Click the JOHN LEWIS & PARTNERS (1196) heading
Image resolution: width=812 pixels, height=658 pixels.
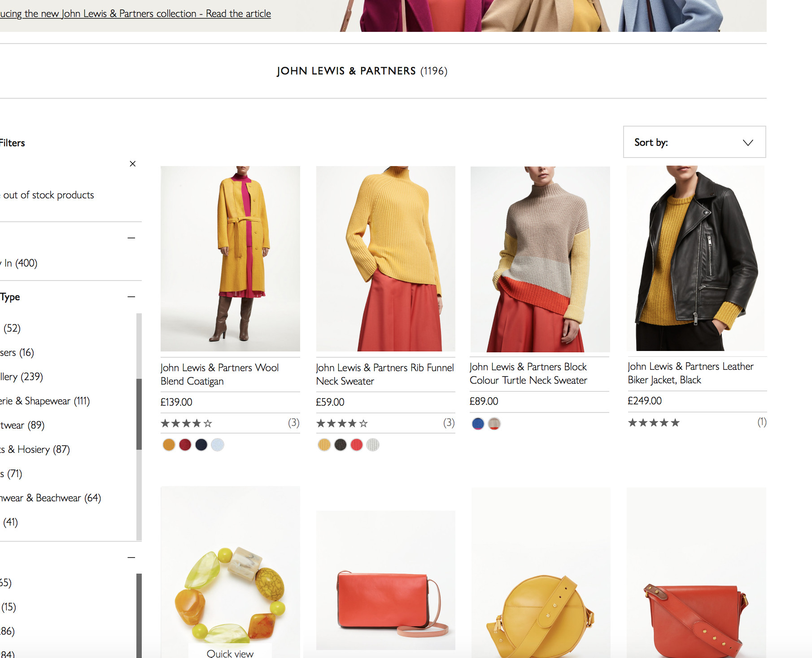pyautogui.click(x=362, y=71)
